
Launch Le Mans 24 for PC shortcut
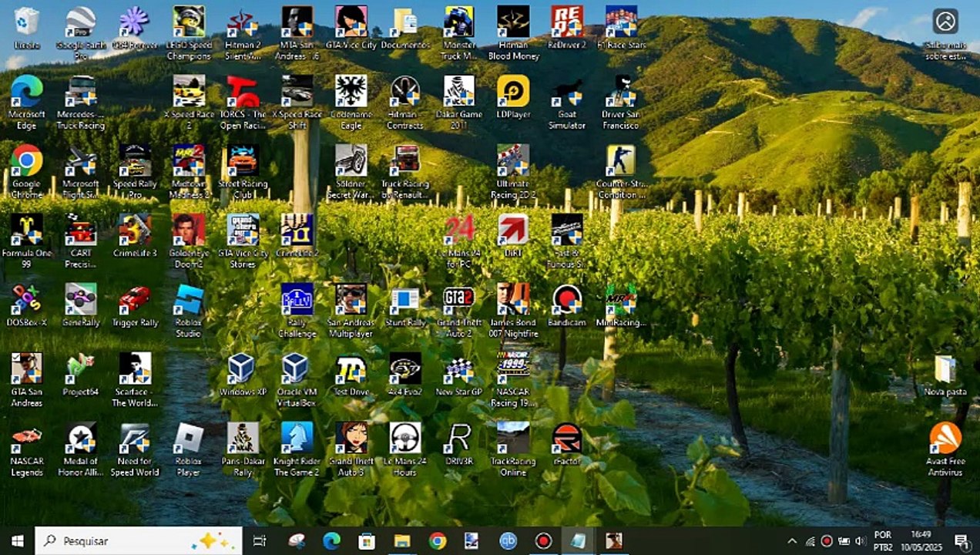[x=458, y=240]
